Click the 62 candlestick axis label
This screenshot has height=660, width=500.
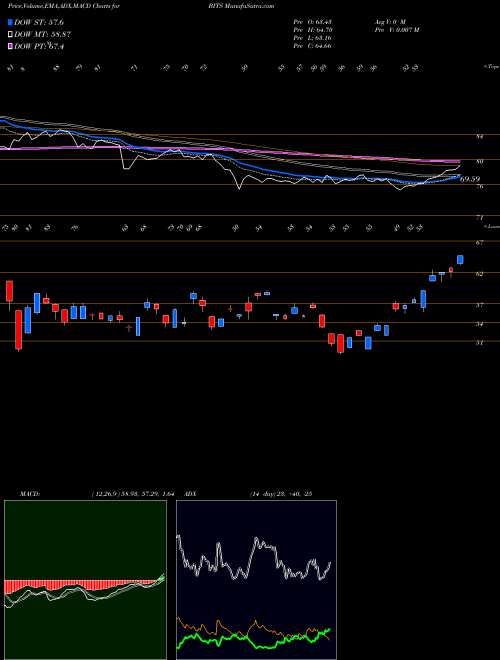click(480, 274)
